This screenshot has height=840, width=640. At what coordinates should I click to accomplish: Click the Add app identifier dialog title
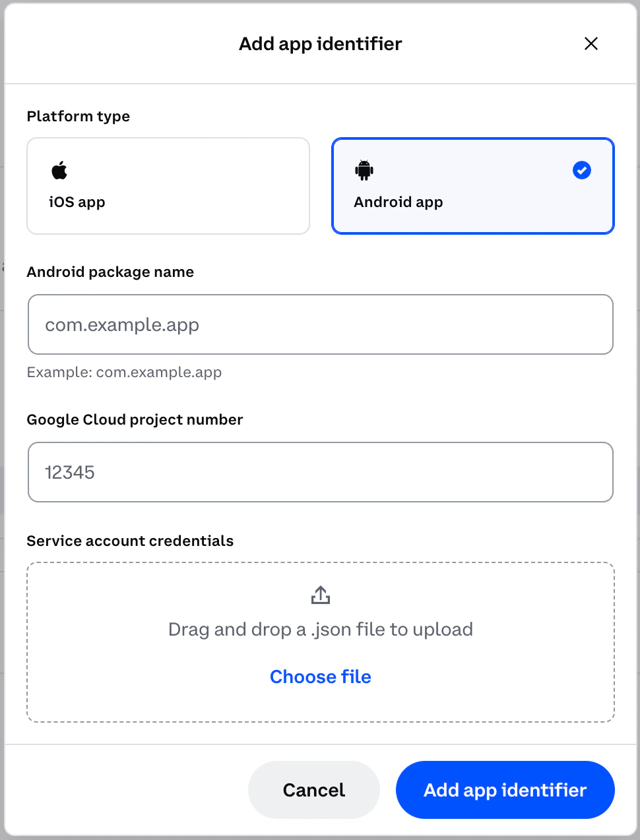pos(320,44)
